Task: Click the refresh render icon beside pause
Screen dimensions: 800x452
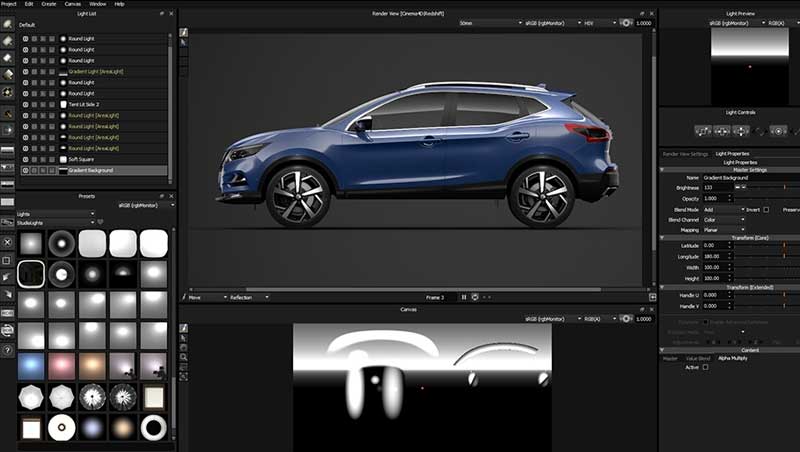Action: click(475, 297)
